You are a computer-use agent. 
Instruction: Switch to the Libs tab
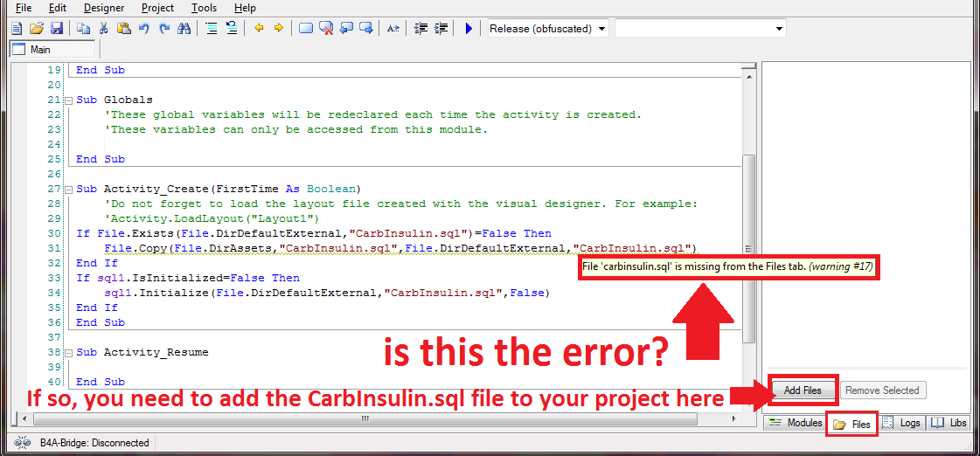pos(949,423)
